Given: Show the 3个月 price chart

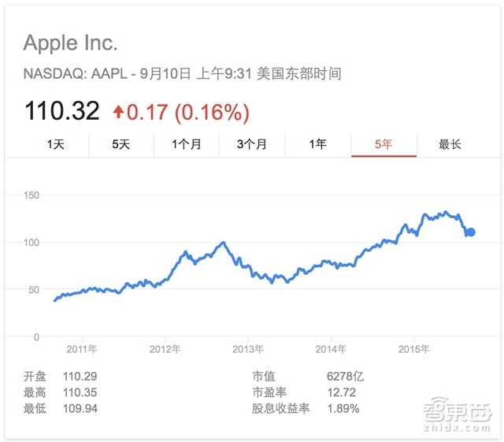Looking at the screenshot, I should click(x=252, y=144).
